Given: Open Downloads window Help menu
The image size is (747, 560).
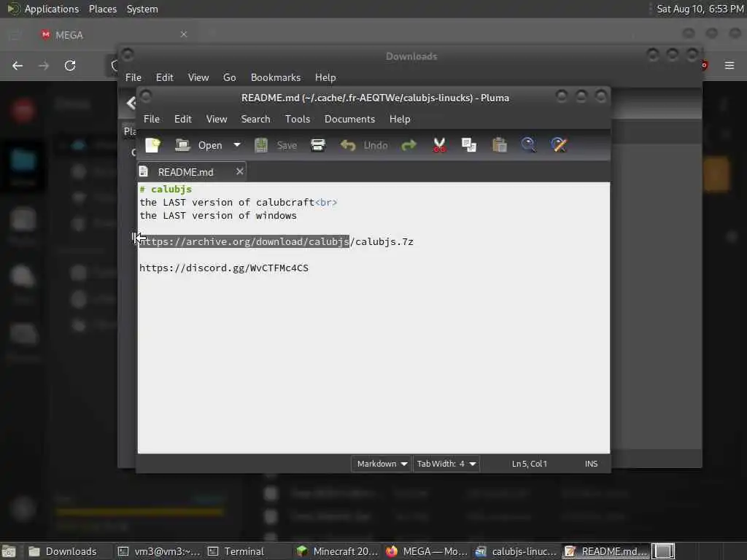Looking at the screenshot, I should pos(325,77).
